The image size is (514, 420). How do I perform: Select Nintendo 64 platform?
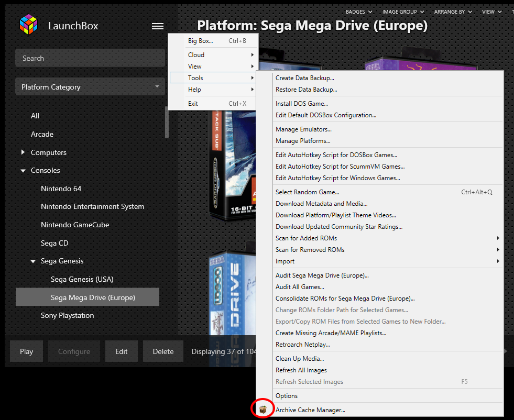(61, 189)
